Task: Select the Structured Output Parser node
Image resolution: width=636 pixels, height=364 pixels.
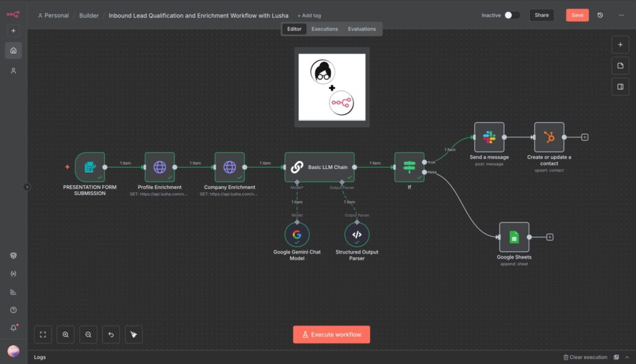Action: point(357,235)
